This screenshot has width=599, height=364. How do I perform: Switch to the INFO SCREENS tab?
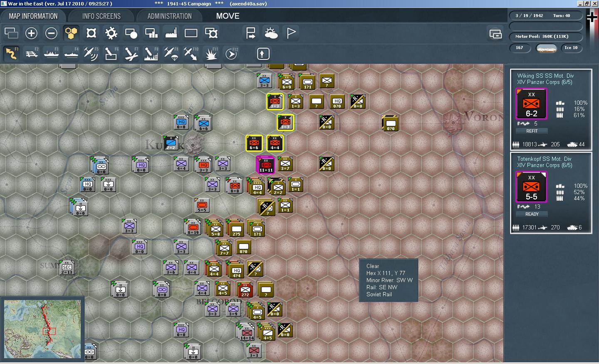[101, 16]
